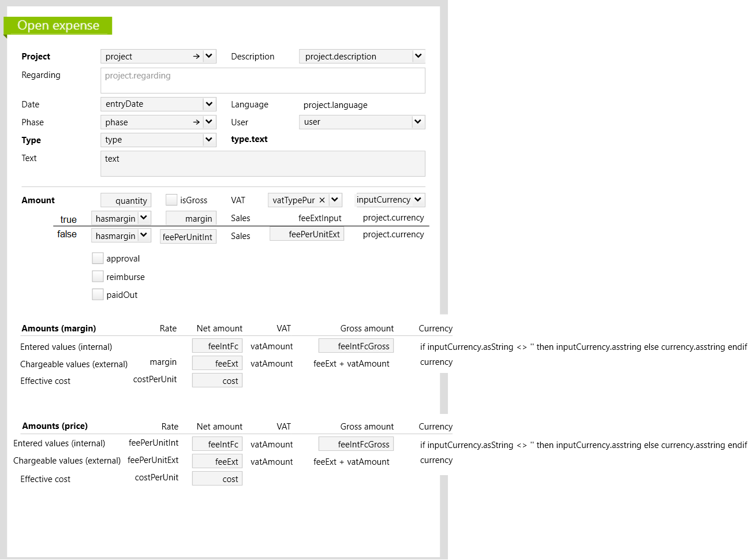Open the entryDate dropdown

point(209,104)
